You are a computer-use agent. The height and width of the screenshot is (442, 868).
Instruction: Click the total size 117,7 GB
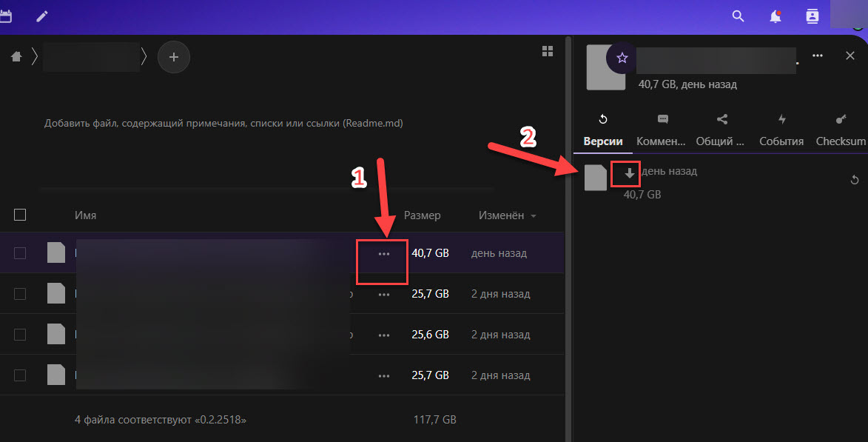[434, 420]
